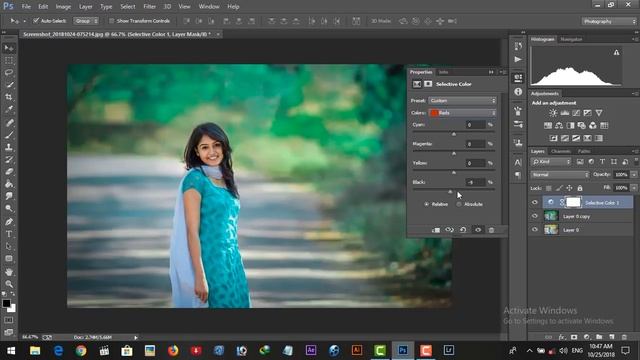This screenshot has height=360, width=640.
Task: Add a Hue/Saturation adjustment
Action: tap(548, 126)
